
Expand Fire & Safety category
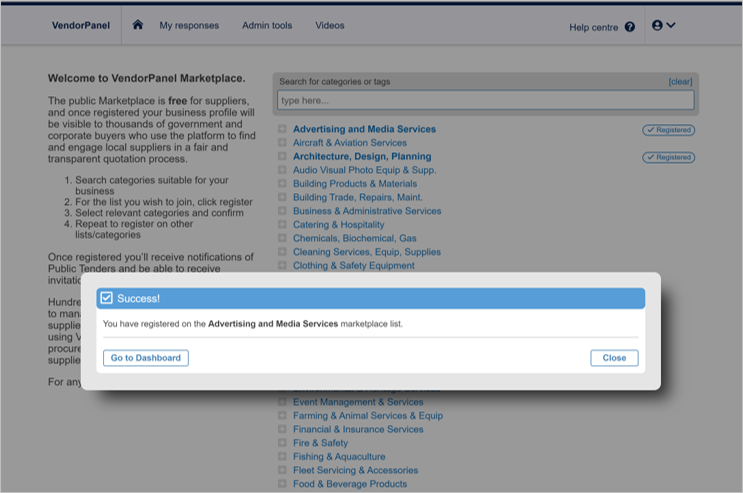point(282,443)
